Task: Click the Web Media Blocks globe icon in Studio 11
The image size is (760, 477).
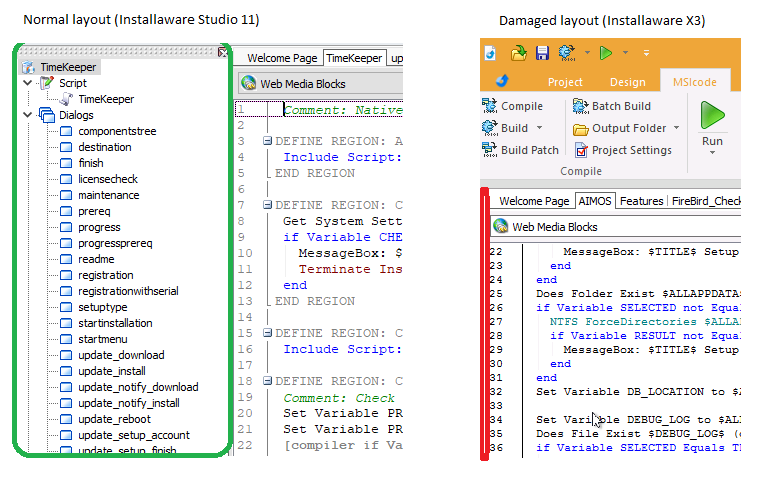Action: 249,83
